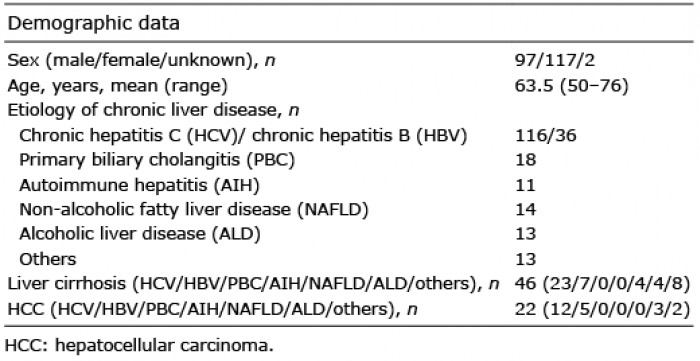The image size is (700, 361).
Task: Click the value 116/36
Action: click(x=546, y=135)
